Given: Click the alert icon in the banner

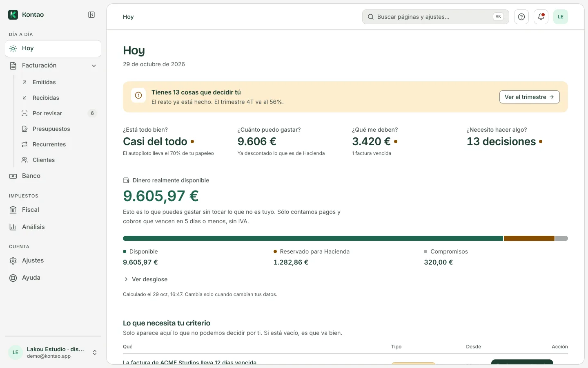Looking at the screenshot, I should 138,95.
